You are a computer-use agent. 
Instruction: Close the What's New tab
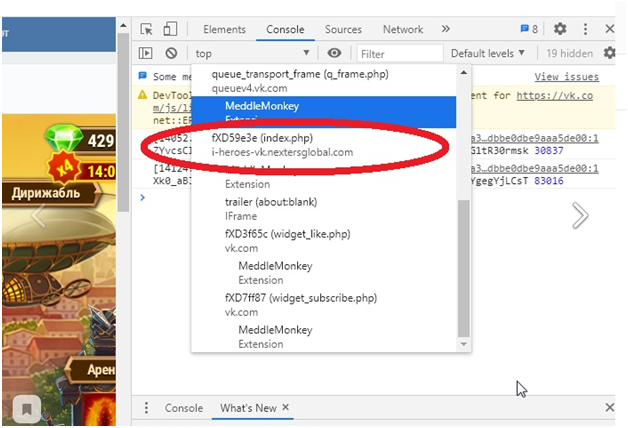click(285, 407)
